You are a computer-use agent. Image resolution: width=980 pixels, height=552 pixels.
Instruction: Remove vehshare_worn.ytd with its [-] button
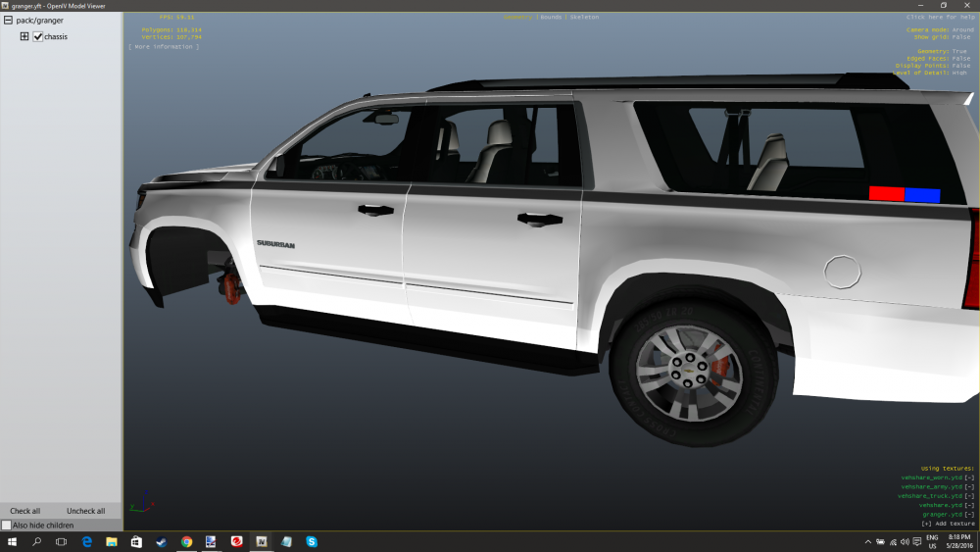click(969, 477)
